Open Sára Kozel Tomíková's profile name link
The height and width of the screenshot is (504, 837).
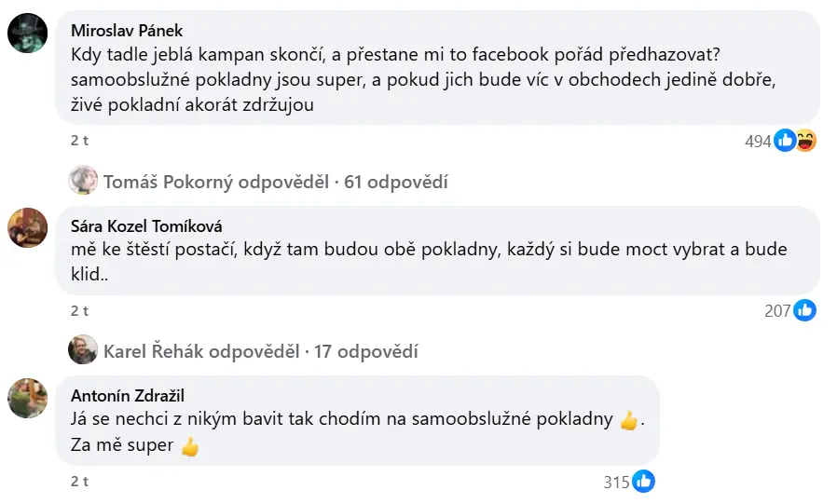tap(146, 225)
